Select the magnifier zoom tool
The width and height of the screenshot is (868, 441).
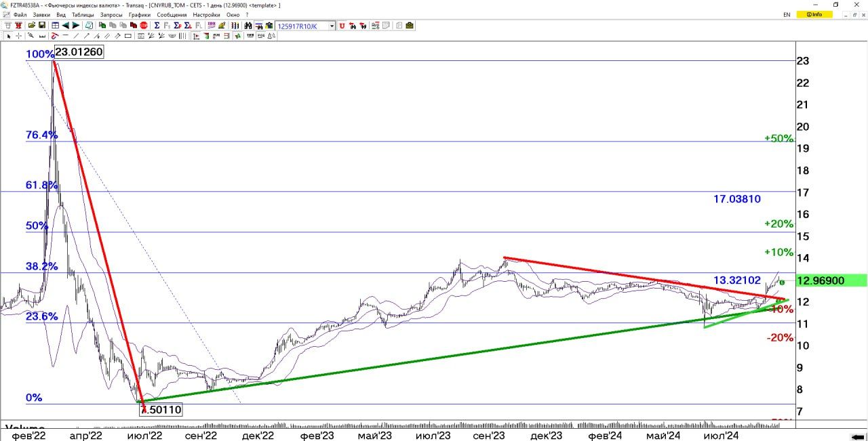coord(31,36)
